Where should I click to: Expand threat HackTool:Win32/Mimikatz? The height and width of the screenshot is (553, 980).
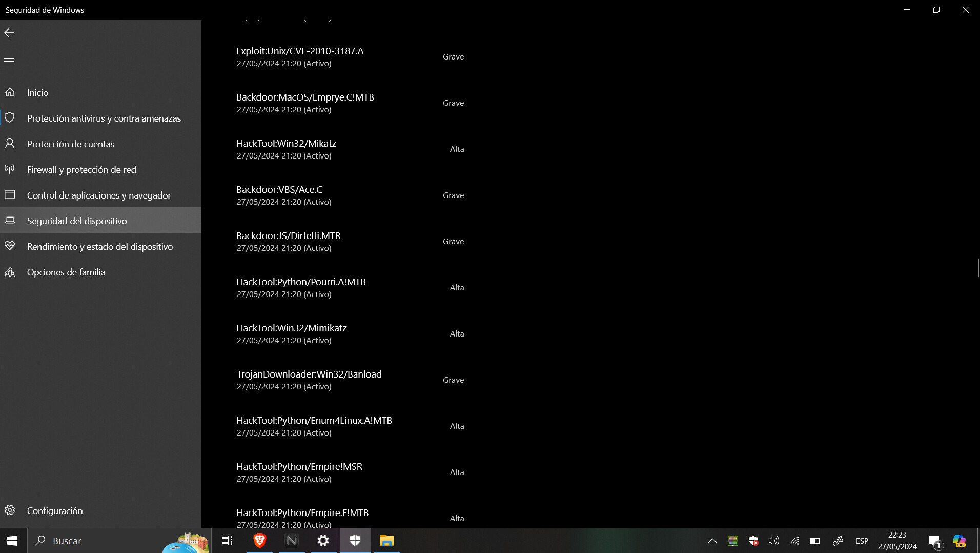(351, 334)
